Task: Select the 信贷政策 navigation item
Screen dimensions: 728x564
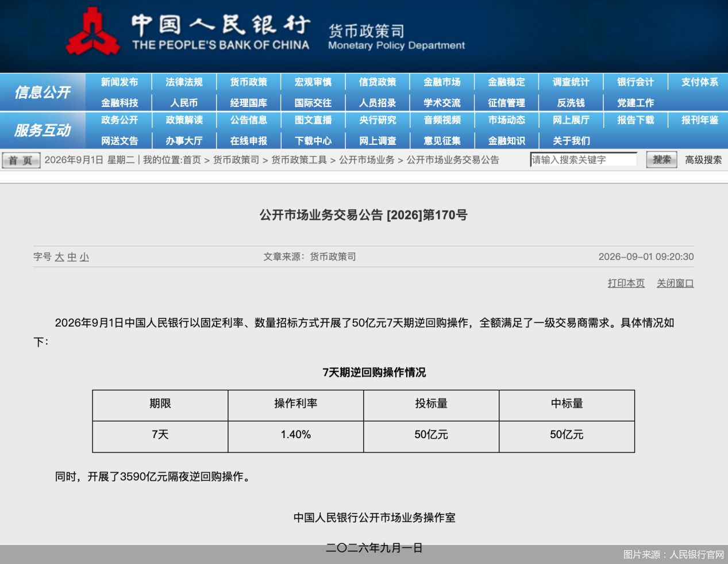Action: (378, 82)
